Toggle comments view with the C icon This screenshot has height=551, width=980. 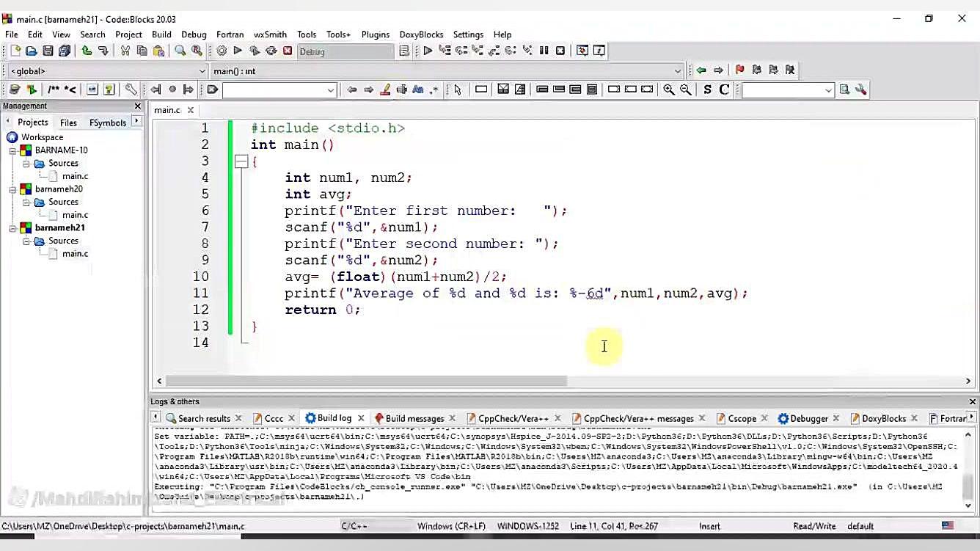(x=724, y=90)
